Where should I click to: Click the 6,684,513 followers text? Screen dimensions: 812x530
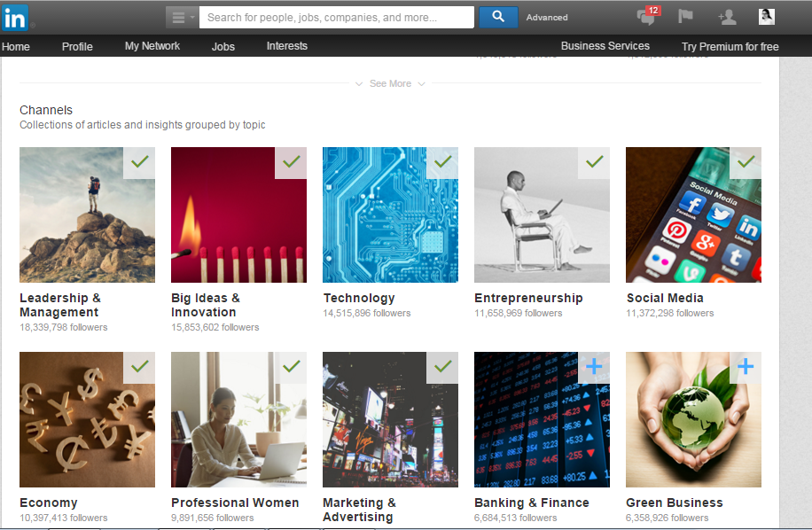pos(516,518)
